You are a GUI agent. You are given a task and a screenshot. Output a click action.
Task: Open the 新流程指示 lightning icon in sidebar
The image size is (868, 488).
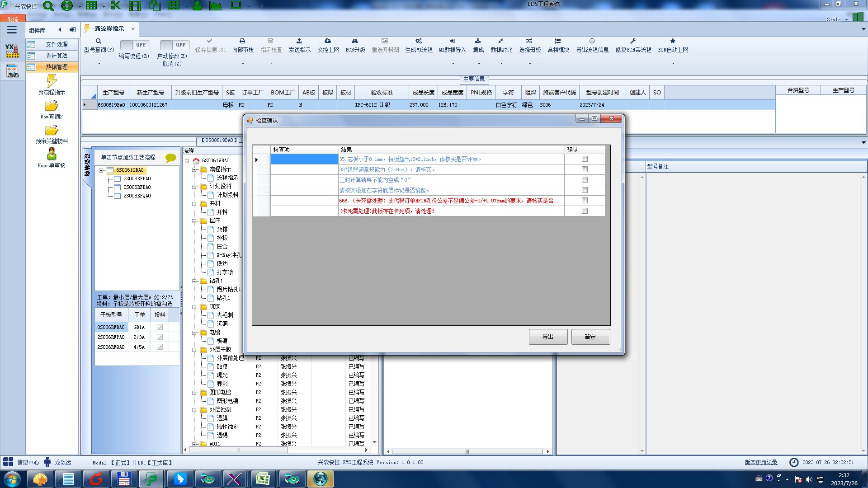point(52,81)
